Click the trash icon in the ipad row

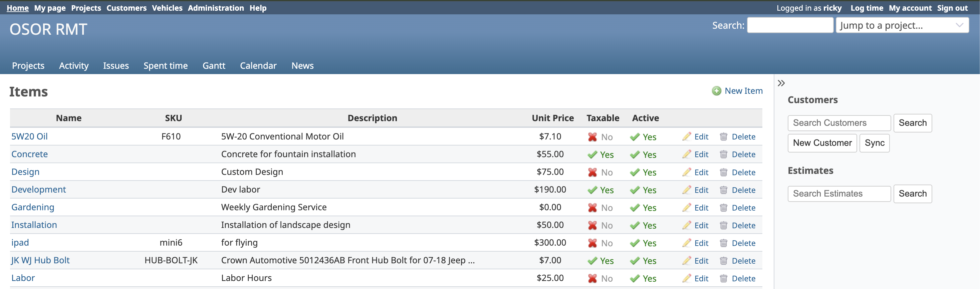pyautogui.click(x=723, y=243)
